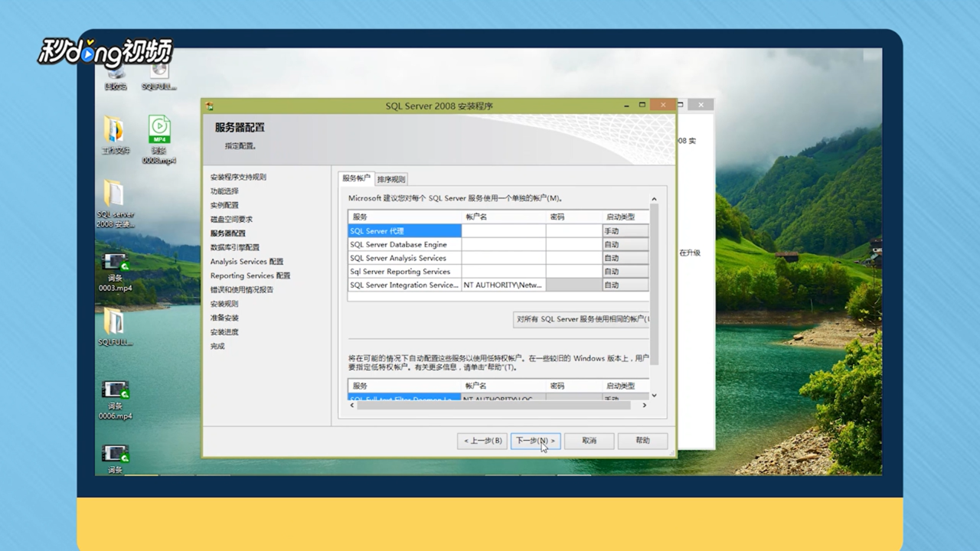980x551 pixels.
Task: Open startup type dropdown for Analysis Services
Action: click(x=626, y=258)
